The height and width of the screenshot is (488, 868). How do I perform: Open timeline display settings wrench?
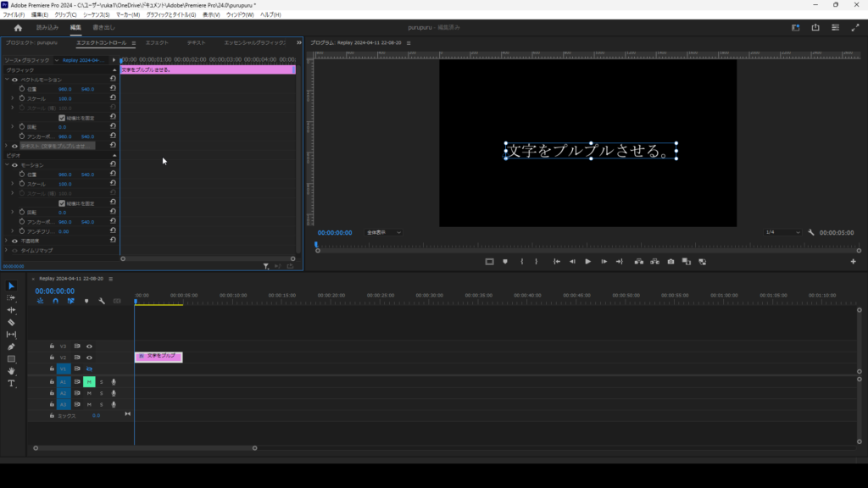[x=102, y=301]
